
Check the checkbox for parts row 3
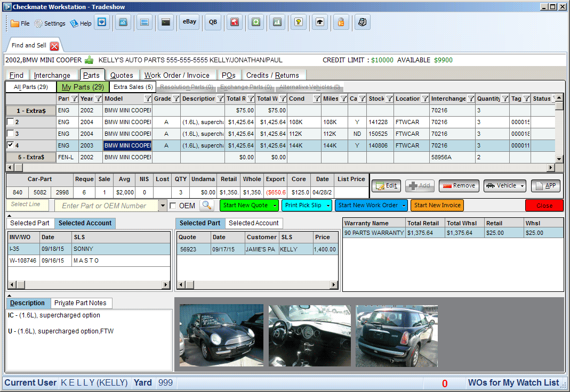[11, 134]
